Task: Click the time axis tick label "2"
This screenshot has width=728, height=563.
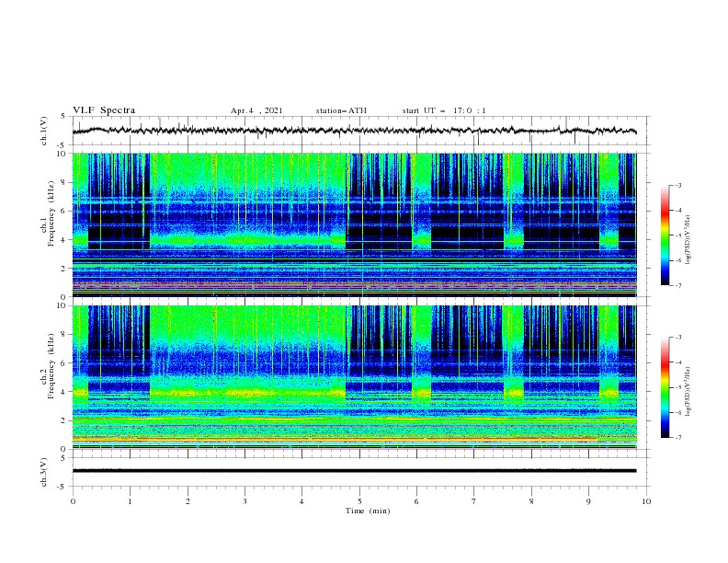Action: click(188, 501)
